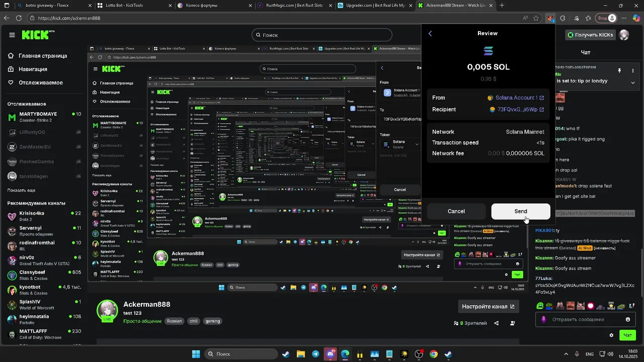Click the Вход profile sign-in button

click(x=606, y=18)
